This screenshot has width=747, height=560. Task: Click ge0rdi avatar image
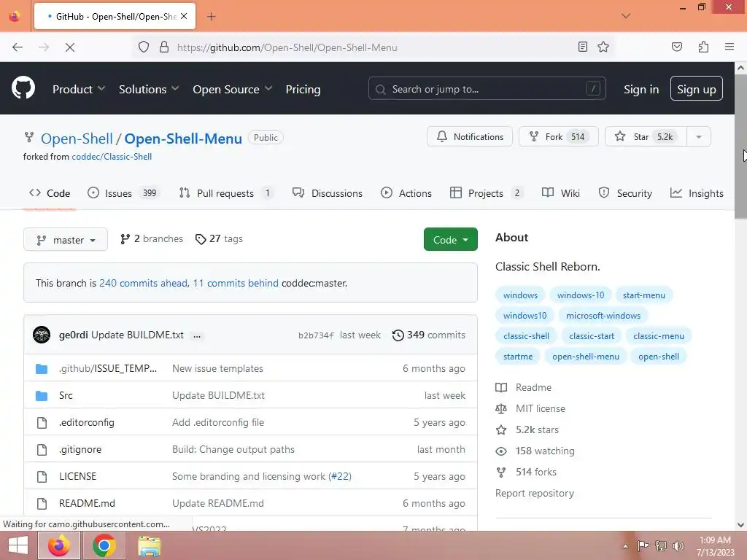42,335
